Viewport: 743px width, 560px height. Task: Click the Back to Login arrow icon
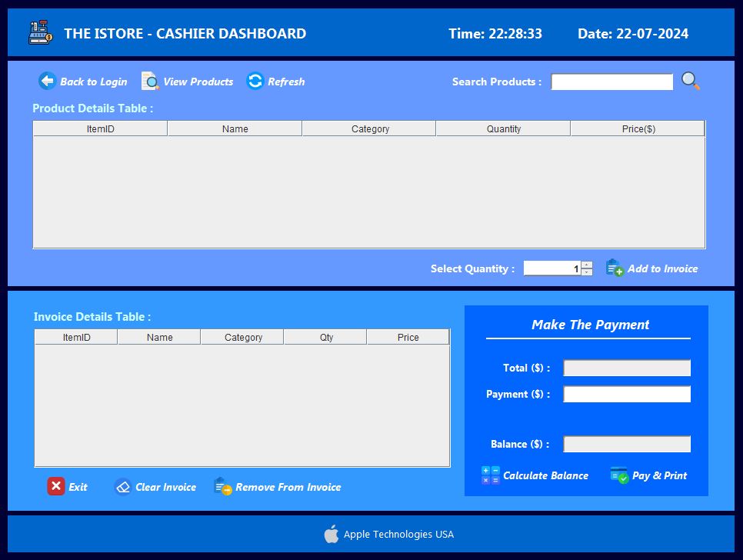tap(47, 81)
